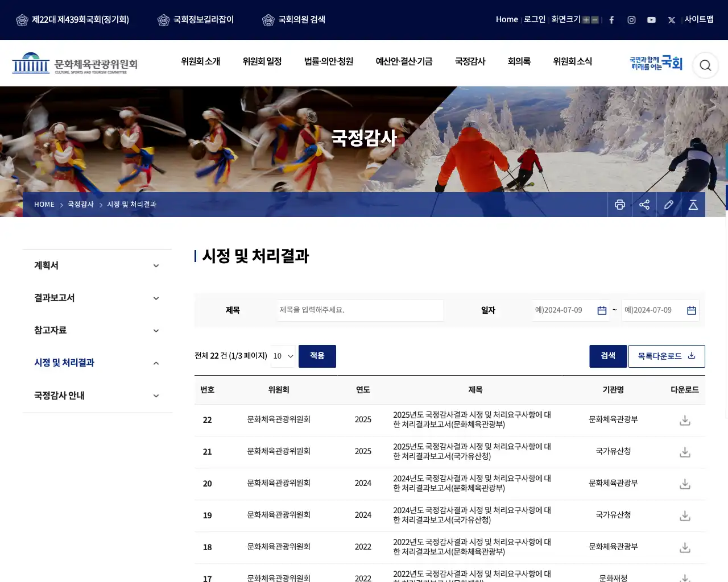
Task: Click the 적용 button
Action: tap(317, 356)
